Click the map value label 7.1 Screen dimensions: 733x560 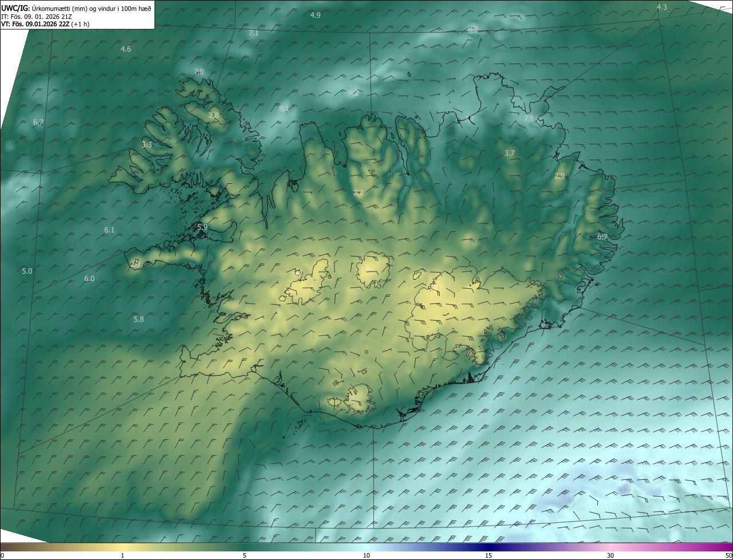(x=254, y=33)
